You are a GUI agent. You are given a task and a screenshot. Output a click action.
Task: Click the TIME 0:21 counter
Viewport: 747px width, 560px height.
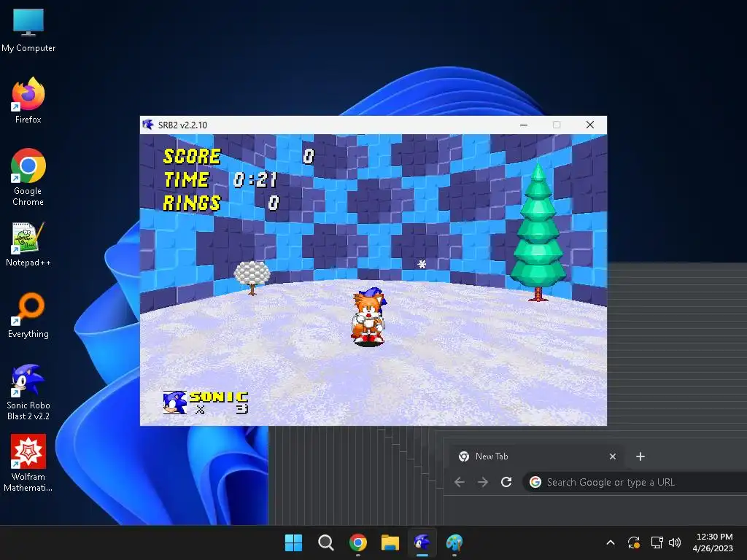(x=220, y=179)
